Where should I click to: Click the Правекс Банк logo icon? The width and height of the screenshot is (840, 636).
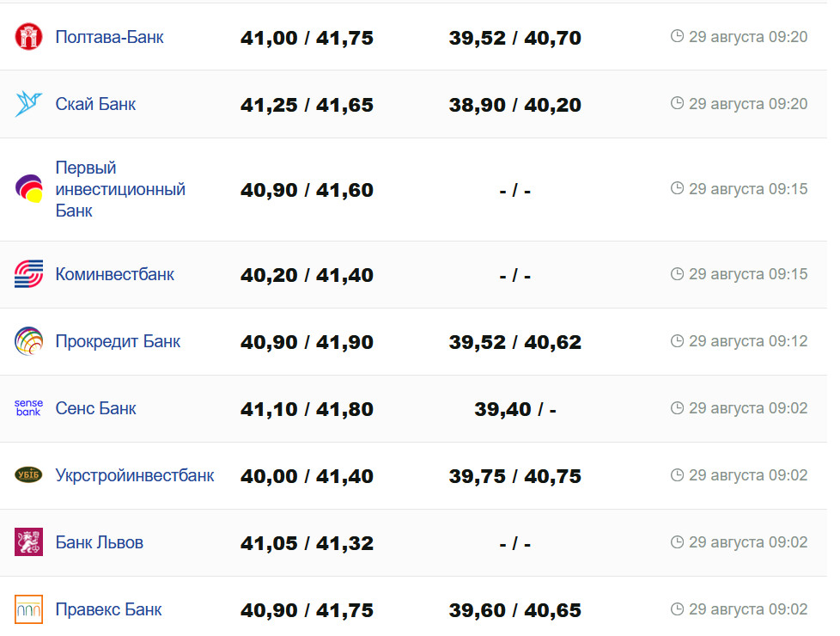(28, 609)
